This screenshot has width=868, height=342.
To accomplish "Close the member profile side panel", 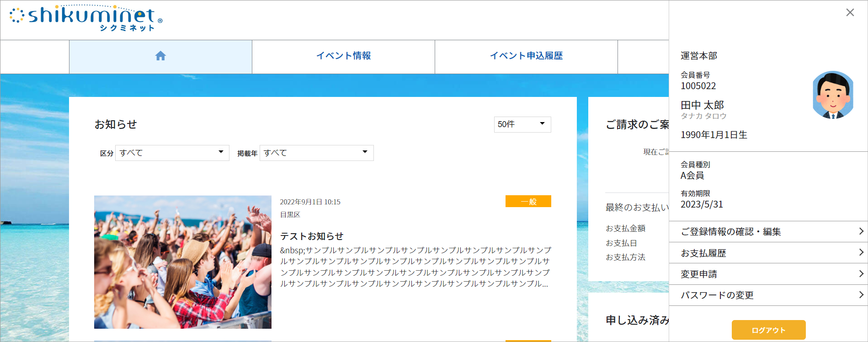I will click(850, 12).
